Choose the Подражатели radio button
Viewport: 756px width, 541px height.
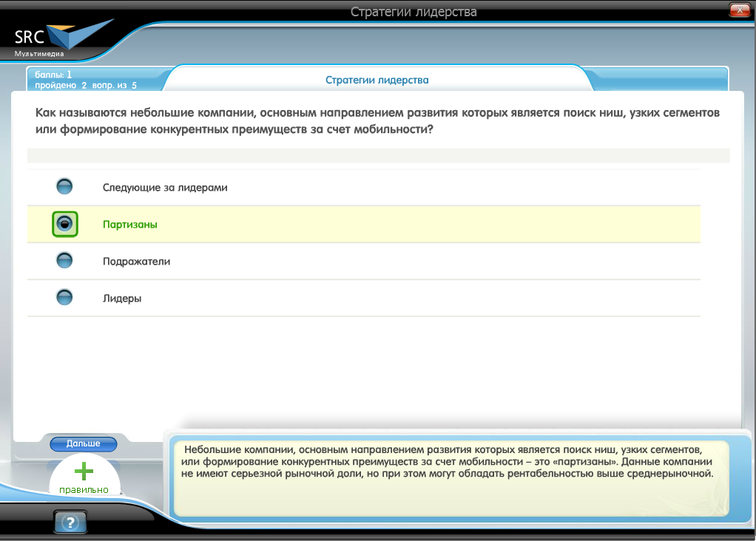click(64, 260)
